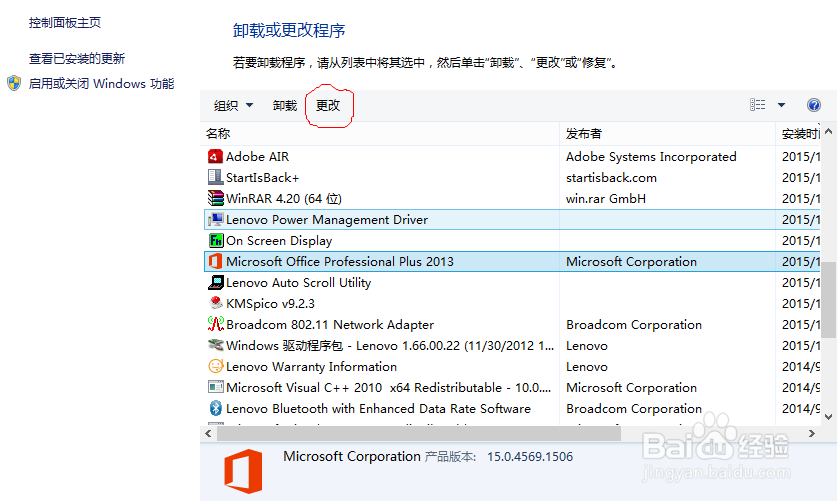Viewport: 837px width, 501px height.
Task: Click the horizontal scrollbar thumb
Action: 420,433
